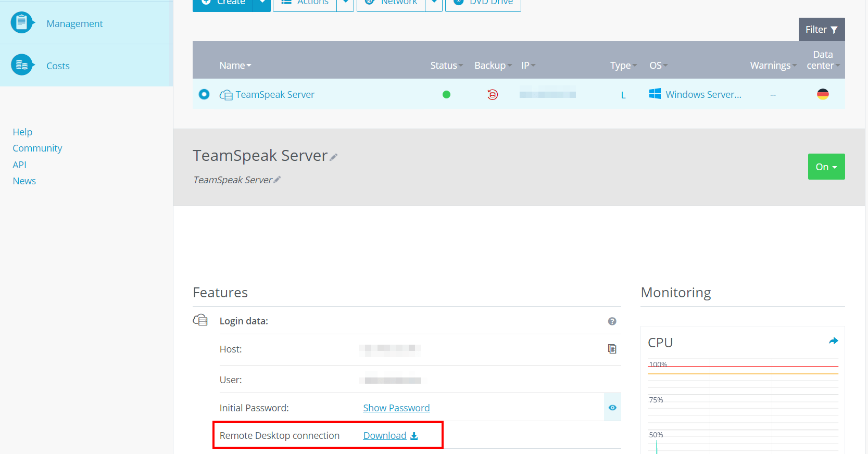Screen dimensions: 868x454
Task: Click the type 'L' cell
Action: coord(623,95)
